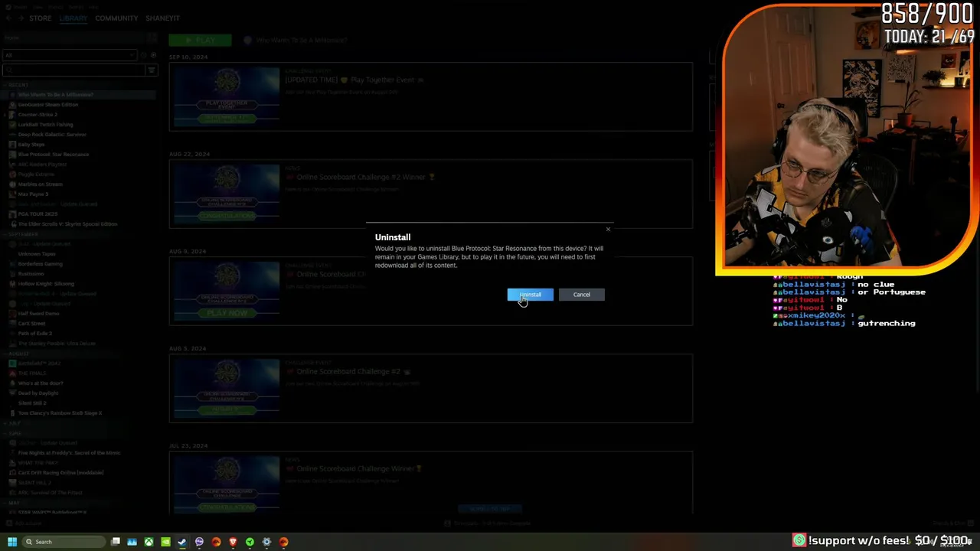The image size is (980, 551).
Task: Open the SHANEYIT profile tab
Action: 162,18
